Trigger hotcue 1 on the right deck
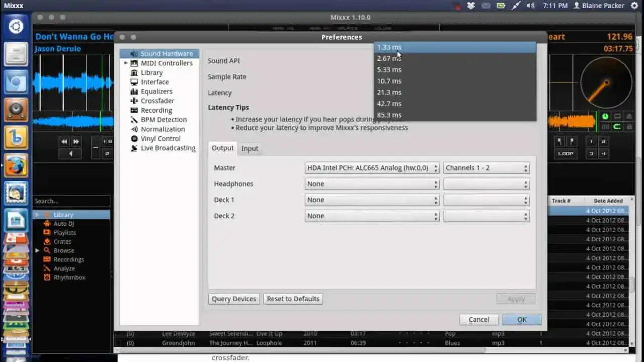Image resolution: width=644 pixels, height=362 pixels. coord(592,142)
